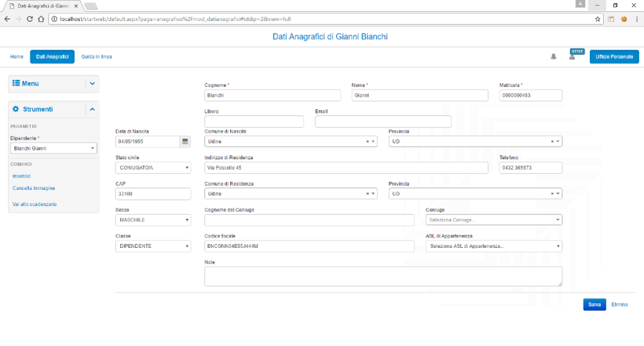Viewport: 644px width, 346px height.
Task: Open the notifications bell icon
Action: tap(553, 57)
